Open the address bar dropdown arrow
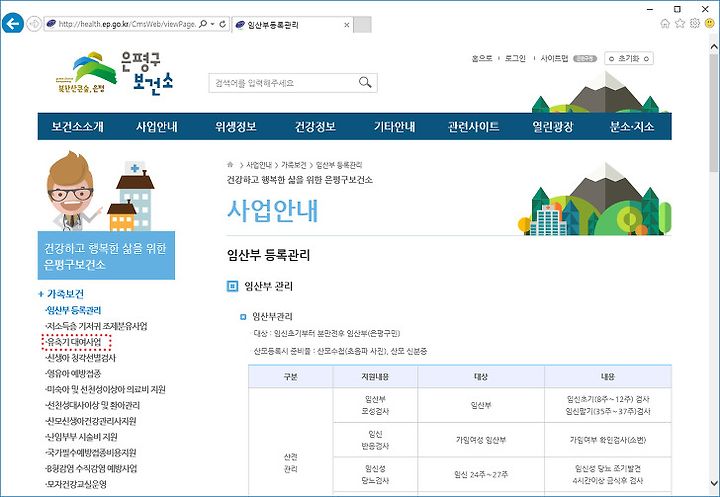This screenshot has height=497, width=720. [213, 24]
